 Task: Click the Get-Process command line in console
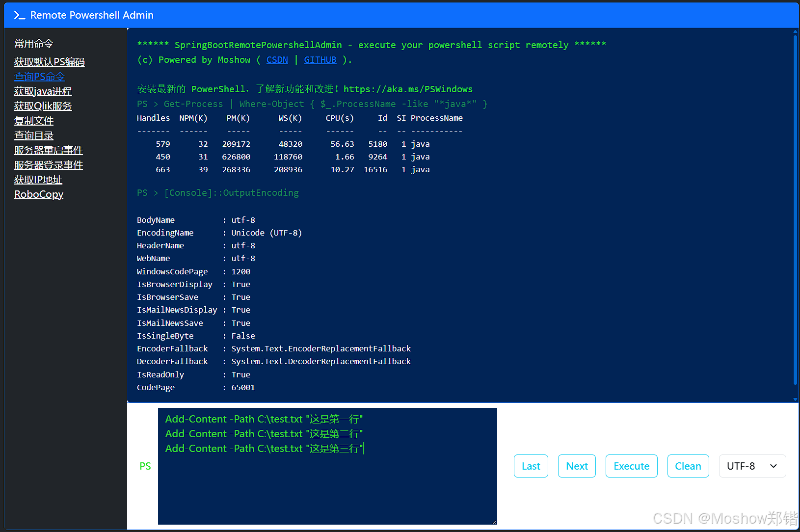click(312, 104)
